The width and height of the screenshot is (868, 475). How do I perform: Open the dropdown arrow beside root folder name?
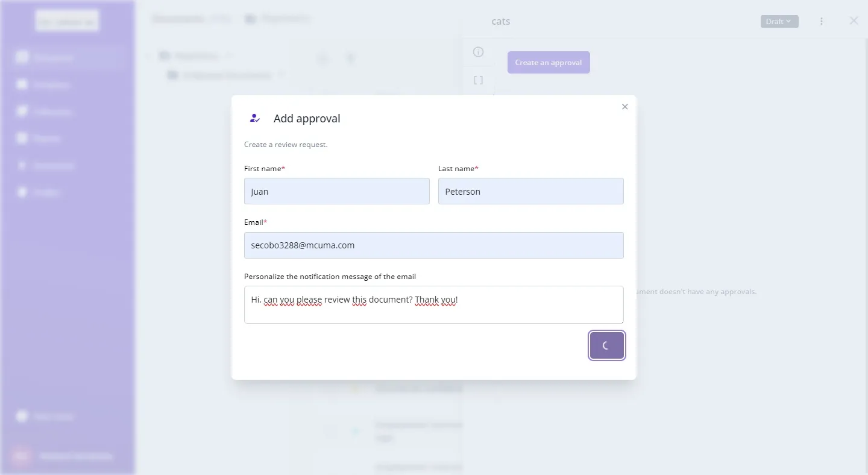click(x=229, y=57)
